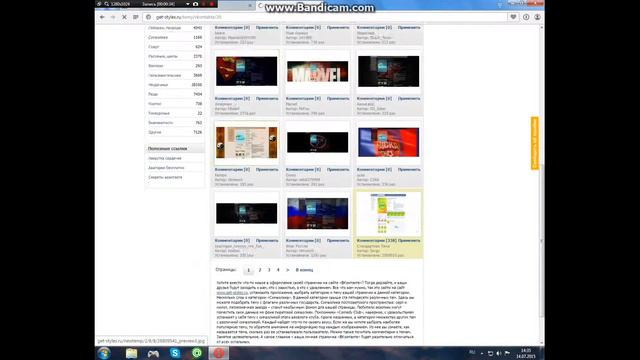Click the browser forward arrow
The image size is (640, 360).
(x=113, y=17)
